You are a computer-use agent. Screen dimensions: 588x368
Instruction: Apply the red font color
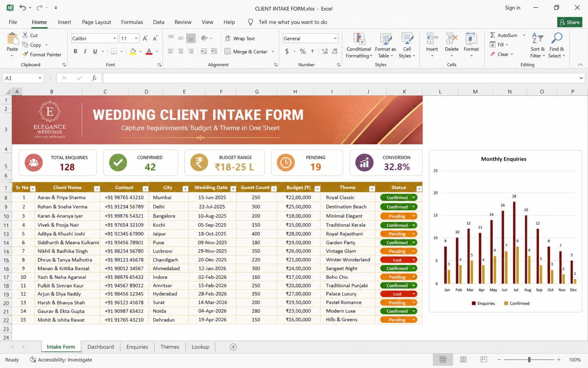click(x=149, y=51)
